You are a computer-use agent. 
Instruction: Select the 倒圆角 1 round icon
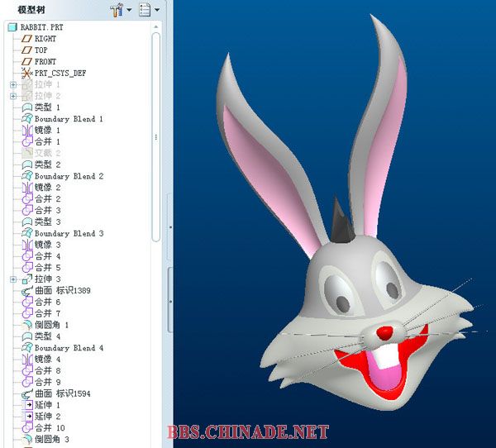(27, 325)
